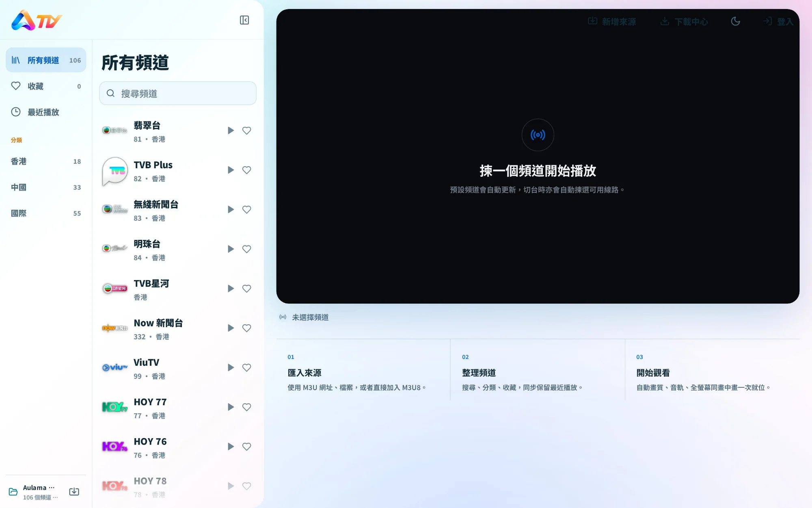Play HOY 77 channel
The image size is (812, 508).
(x=231, y=407)
